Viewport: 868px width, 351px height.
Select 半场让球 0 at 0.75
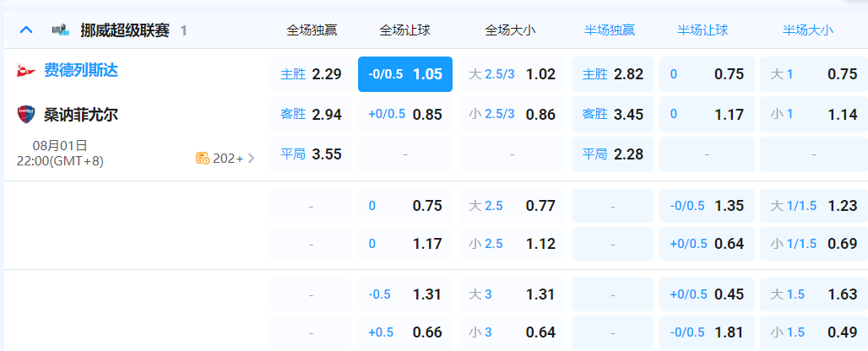pos(707,74)
